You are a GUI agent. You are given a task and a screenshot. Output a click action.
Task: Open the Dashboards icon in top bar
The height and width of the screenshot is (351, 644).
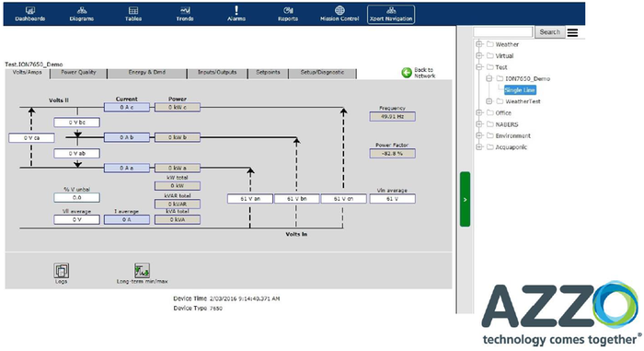(30, 10)
